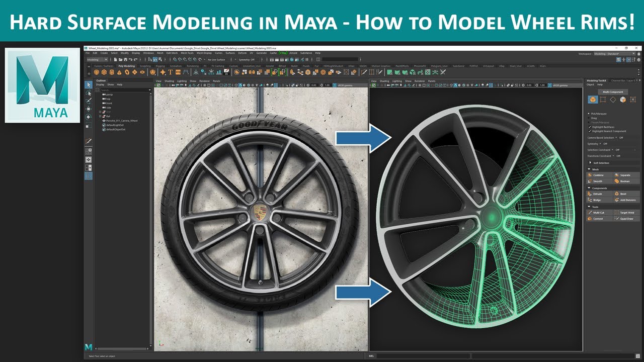
Task: Click the Maya logo at bottom-left corner
Action: coord(89,347)
